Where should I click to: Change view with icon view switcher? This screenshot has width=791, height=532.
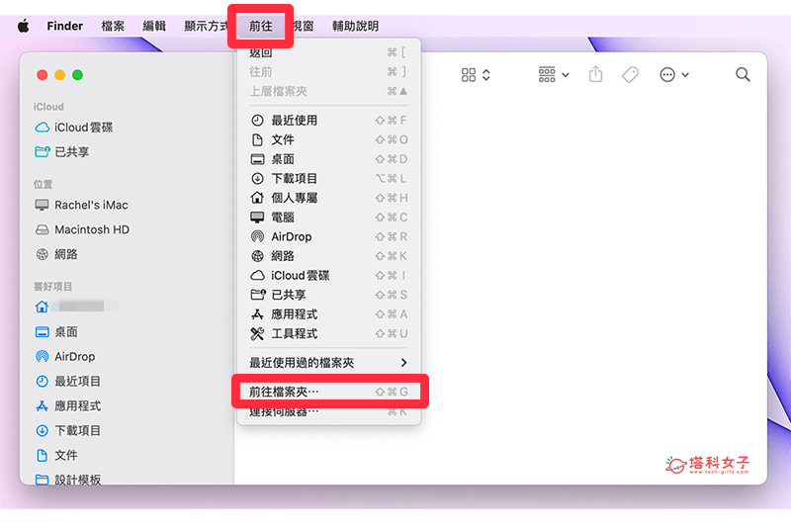(476, 75)
